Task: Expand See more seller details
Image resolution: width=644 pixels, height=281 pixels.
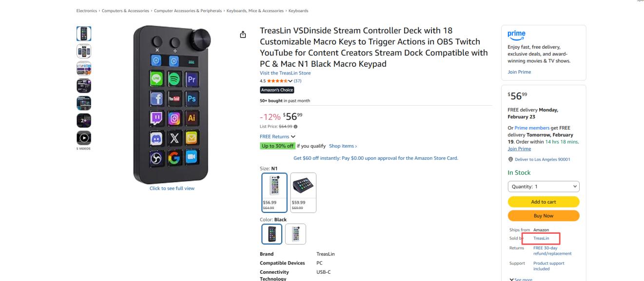Action: [521, 279]
